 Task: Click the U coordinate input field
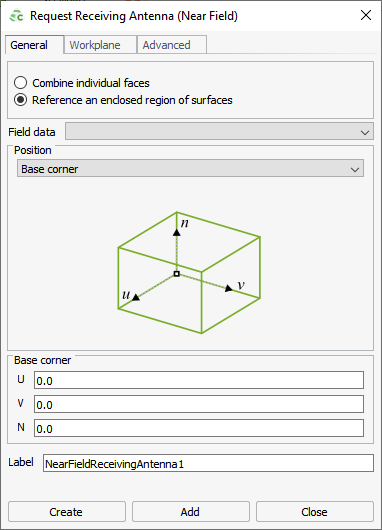199,380
